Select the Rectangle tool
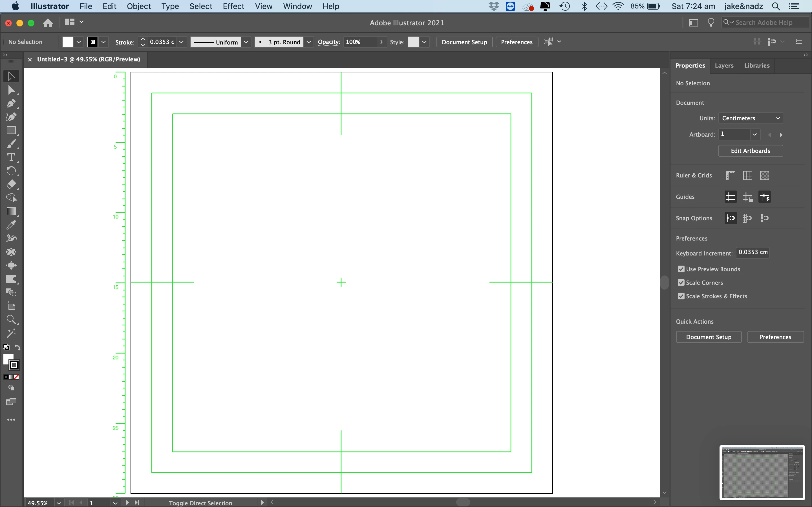This screenshot has height=507, width=812. point(11,130)
